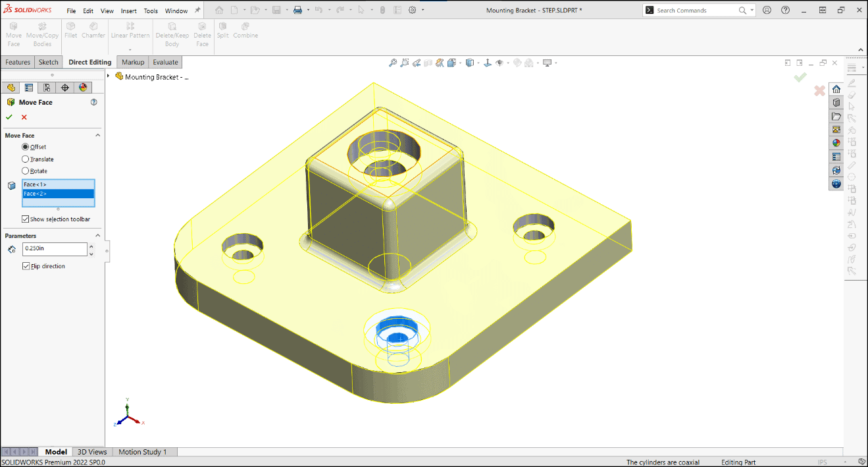Open the Options gear icon
This screenshot has height=467, width=868.
point(412,10)
